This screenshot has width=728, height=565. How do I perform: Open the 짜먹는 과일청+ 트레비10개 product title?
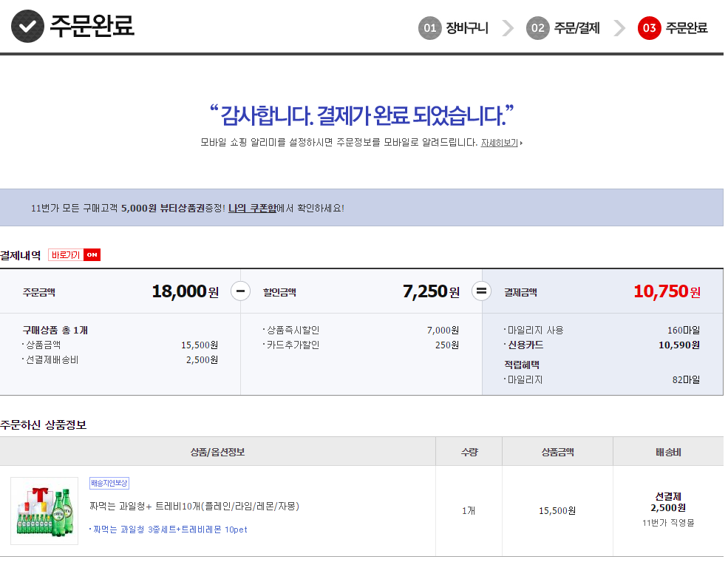coord(194,507)
